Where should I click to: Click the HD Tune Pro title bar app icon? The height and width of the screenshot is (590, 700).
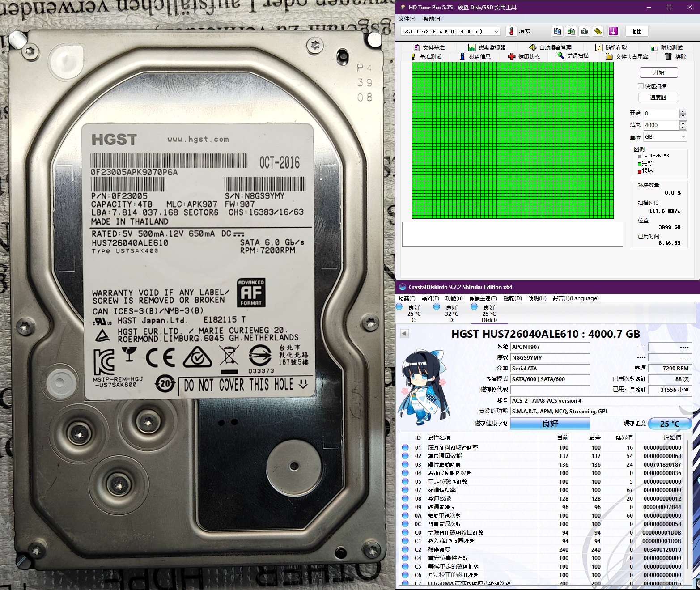[x=403, y=7]
